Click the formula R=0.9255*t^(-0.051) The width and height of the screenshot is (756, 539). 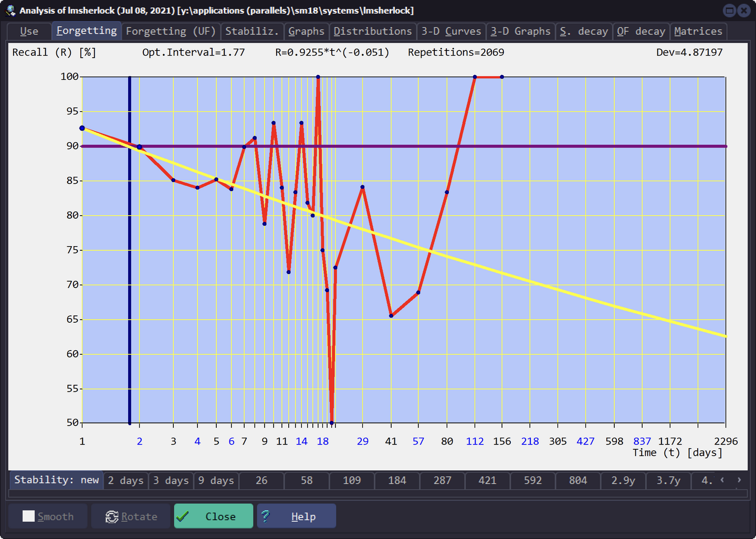pos(332,52)
